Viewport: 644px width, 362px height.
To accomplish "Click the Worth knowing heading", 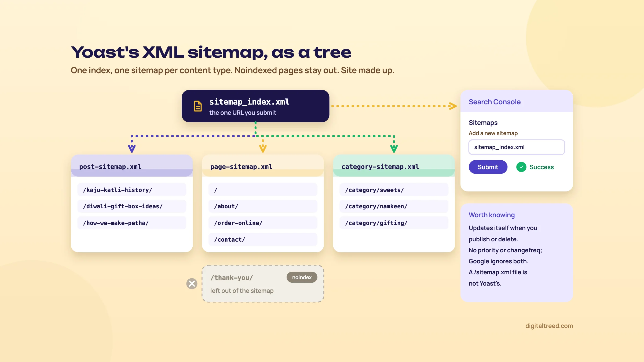I will 492,215.
